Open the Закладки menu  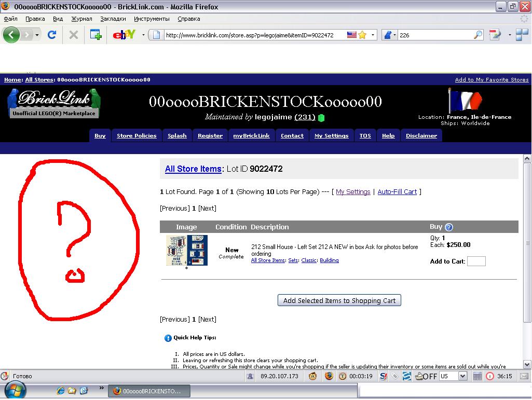pos(113,19)
